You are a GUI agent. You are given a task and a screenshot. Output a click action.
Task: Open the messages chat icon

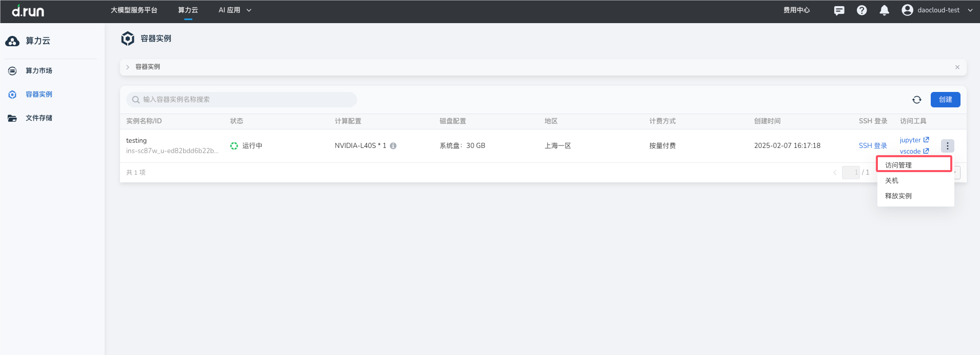pyautogui.click(x=839, y=10)
